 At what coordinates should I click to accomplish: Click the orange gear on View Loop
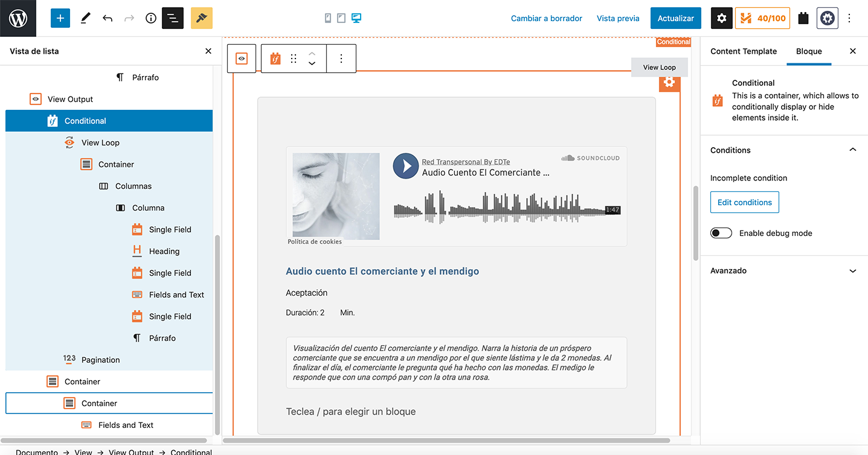point(669,82)
